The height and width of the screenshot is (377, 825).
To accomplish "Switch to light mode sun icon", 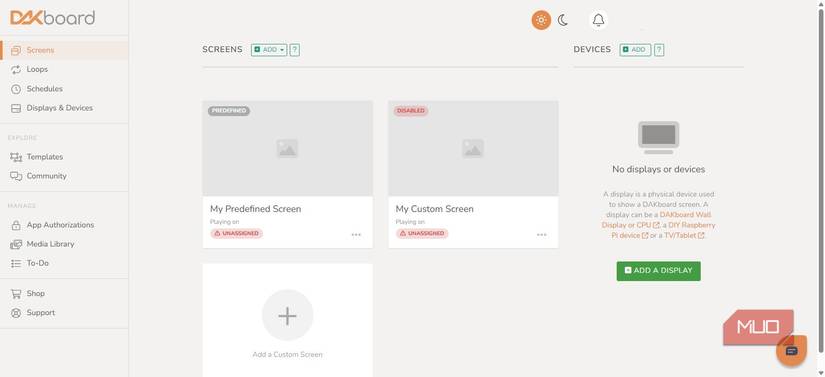I will point(541,20).
